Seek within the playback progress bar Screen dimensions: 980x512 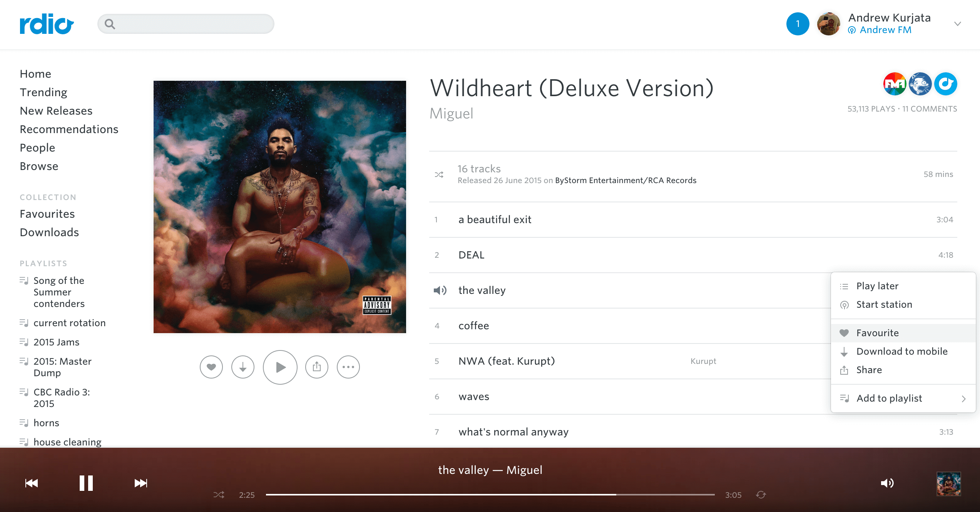490,495
